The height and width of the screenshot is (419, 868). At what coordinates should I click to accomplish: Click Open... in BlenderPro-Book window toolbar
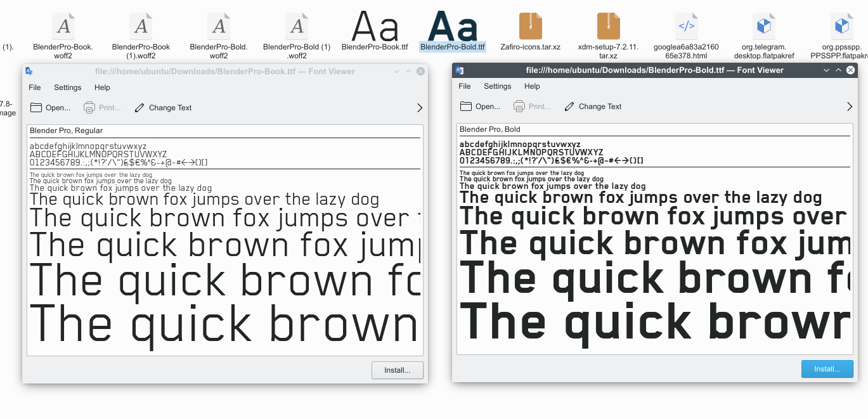(x=51, y=108)
